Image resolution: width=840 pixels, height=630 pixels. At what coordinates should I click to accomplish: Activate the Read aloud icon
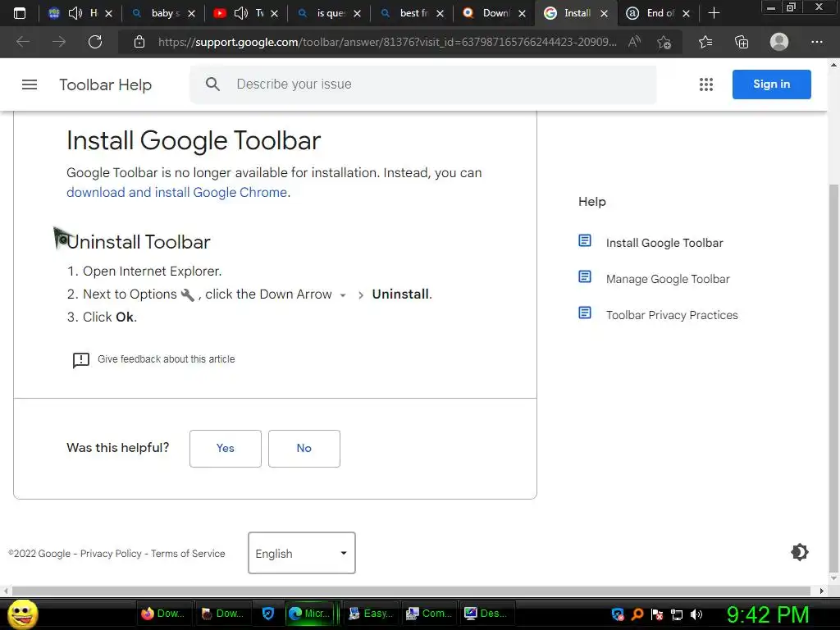click(634, 42)
